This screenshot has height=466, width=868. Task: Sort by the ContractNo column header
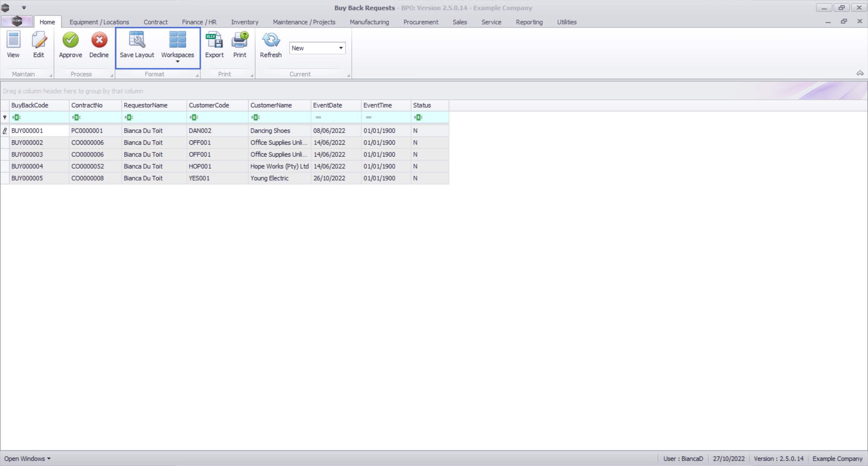[95, 105]
